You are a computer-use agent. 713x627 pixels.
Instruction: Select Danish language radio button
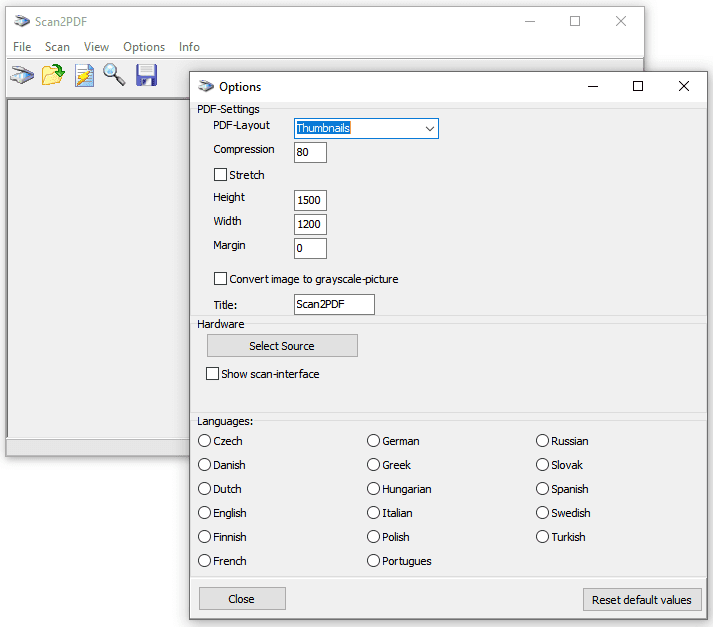pyautogui.click(x=205, y=465)
